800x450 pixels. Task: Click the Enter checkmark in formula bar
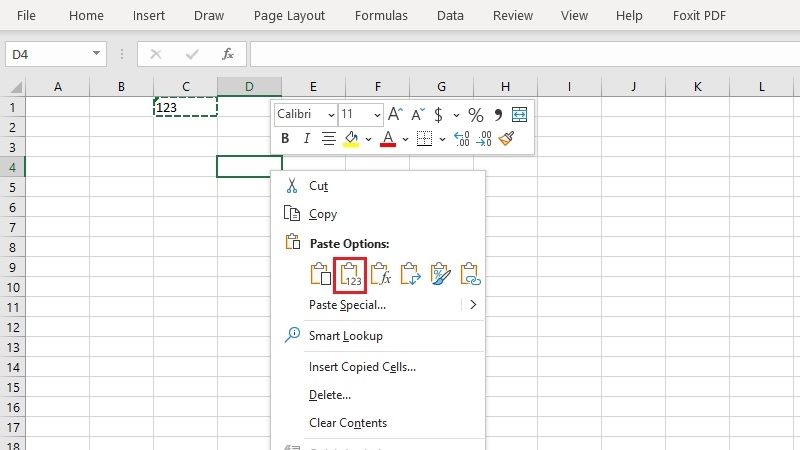point(192,54)
